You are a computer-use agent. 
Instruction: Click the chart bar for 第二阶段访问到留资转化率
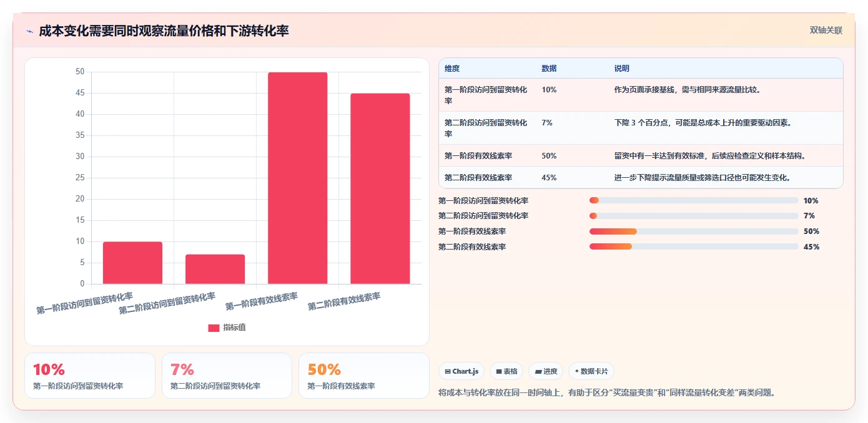[215, 269]
